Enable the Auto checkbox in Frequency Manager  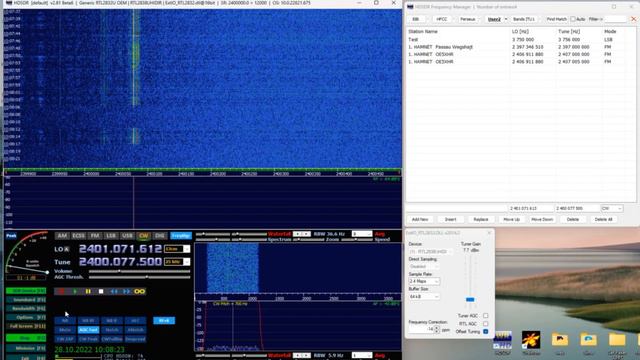[x=573, y=19]
